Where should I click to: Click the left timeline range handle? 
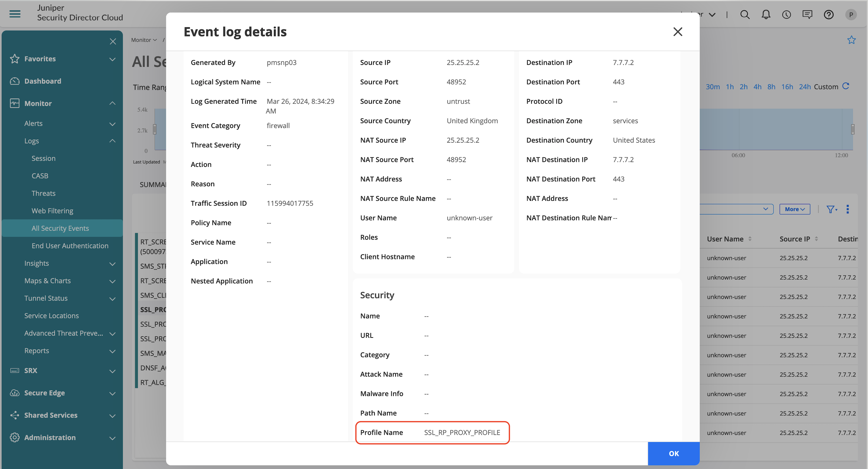coord(155,129)
